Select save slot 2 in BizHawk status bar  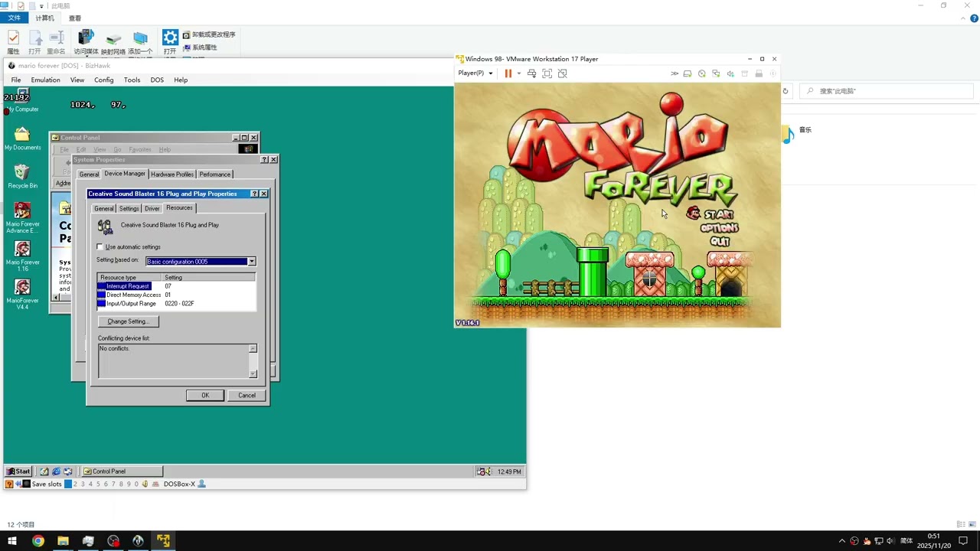75,484
